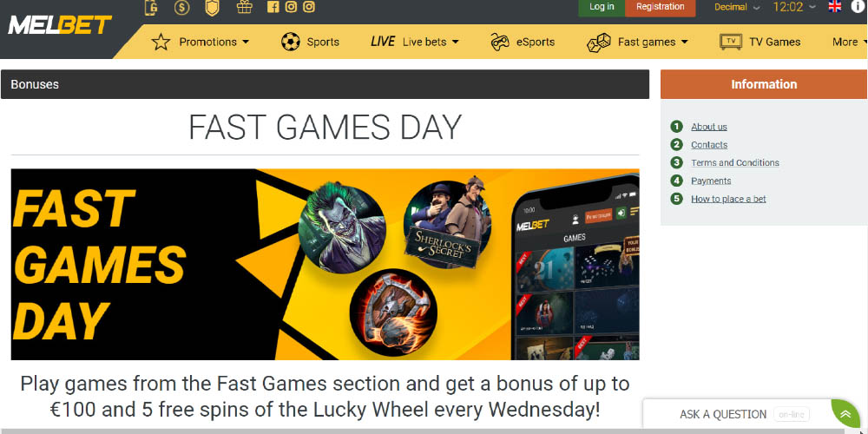Click the Log in button
The height and width of the screenshot is (434, 868).
point(602,7)
